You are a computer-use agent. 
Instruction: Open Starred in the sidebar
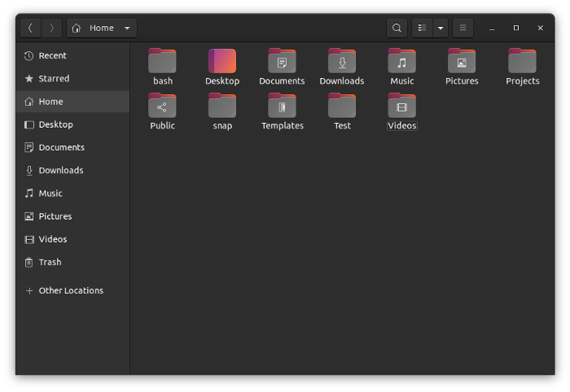point(54,79)
